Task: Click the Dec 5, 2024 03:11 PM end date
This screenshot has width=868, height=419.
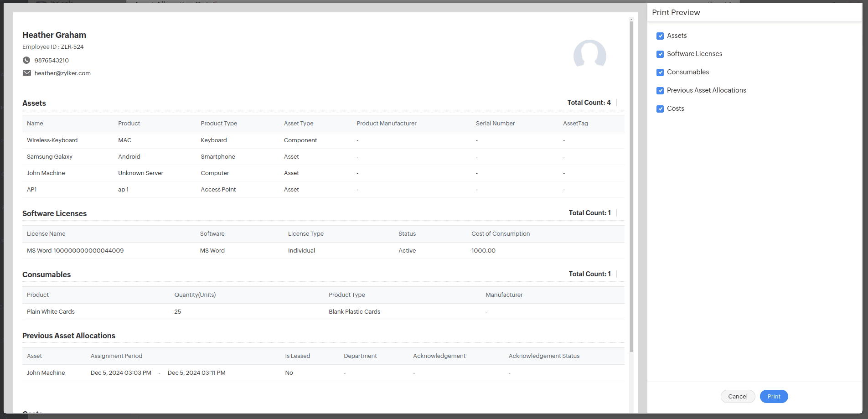Action: (196, 373)
